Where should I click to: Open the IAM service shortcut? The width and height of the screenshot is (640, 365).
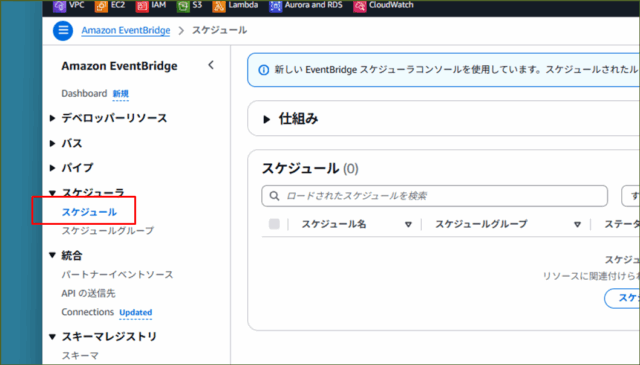coord(151,5)
